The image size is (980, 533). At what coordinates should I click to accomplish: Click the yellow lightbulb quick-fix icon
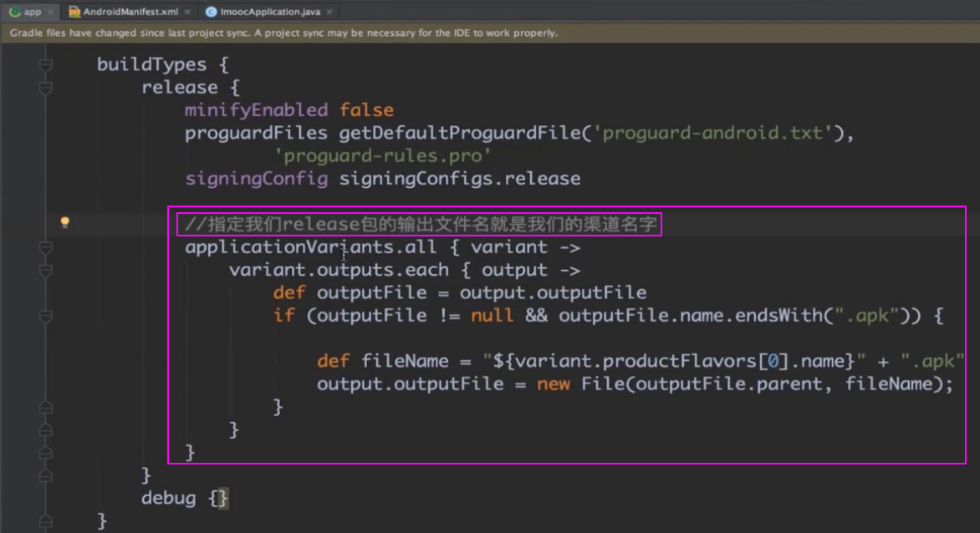[x=64, y=222]
